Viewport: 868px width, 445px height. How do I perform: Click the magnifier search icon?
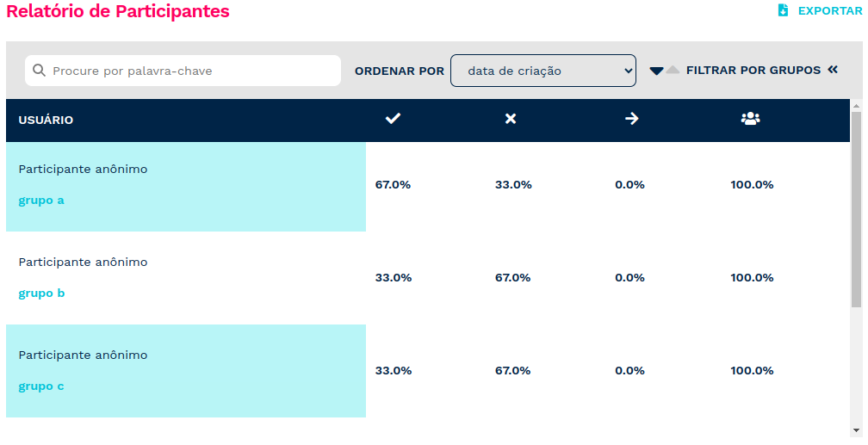click(39, 71)
